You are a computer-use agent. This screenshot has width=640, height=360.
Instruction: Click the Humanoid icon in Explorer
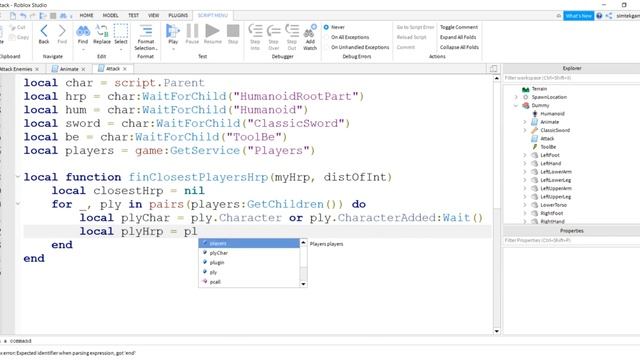point(535,113)
